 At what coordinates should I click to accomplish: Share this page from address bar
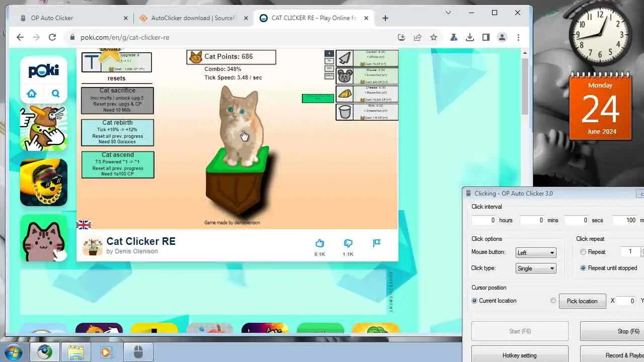point(418,37)
